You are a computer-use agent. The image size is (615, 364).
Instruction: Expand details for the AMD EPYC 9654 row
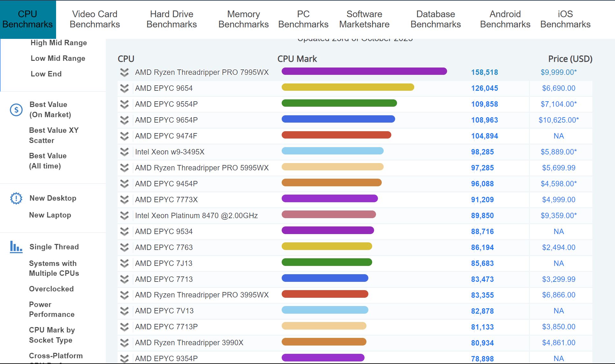[124, 89]
